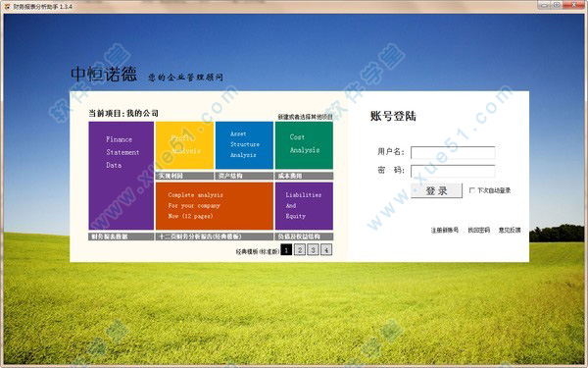Open the orange Complete analysis tile
This screenshot has height=368, width=588.
point(215,206)
